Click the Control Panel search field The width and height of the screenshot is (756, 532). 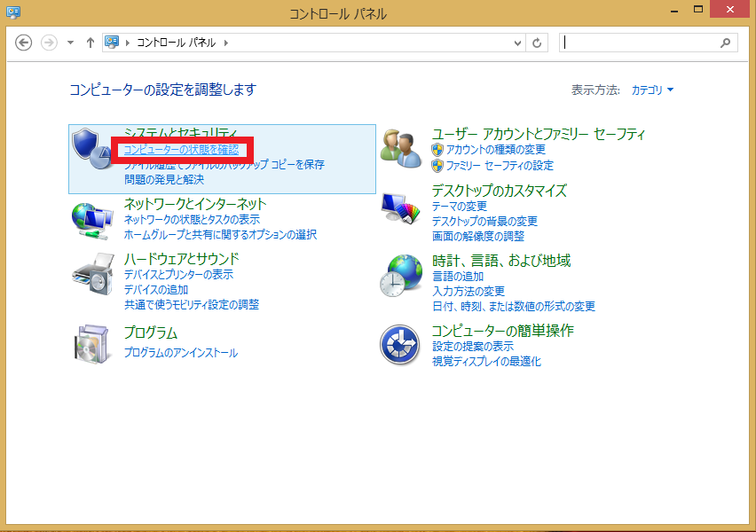tap(639, 43)
